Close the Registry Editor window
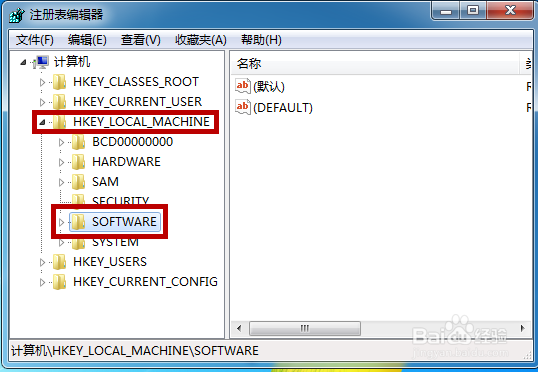Screen dimensions: 538x372 point(510,11)
